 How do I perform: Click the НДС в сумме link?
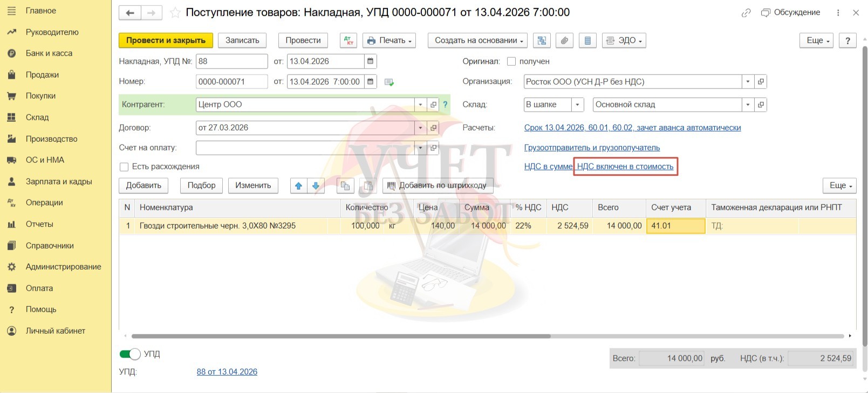[548, 167]
